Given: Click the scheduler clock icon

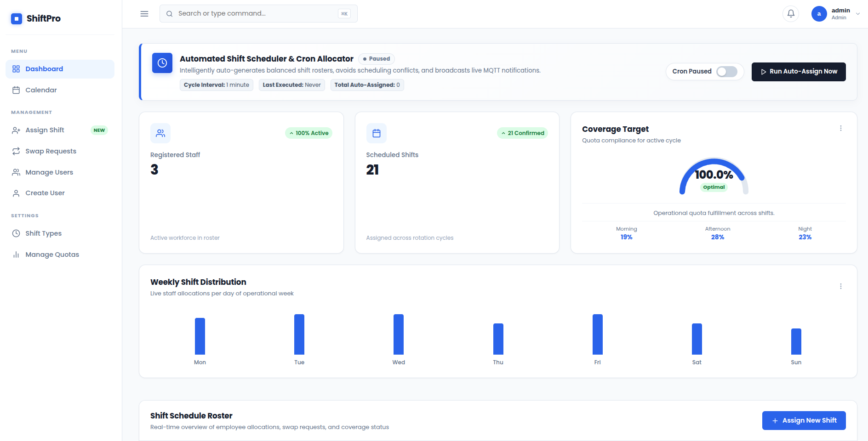Looking at the screenshot, I should (x=162, y=63).
